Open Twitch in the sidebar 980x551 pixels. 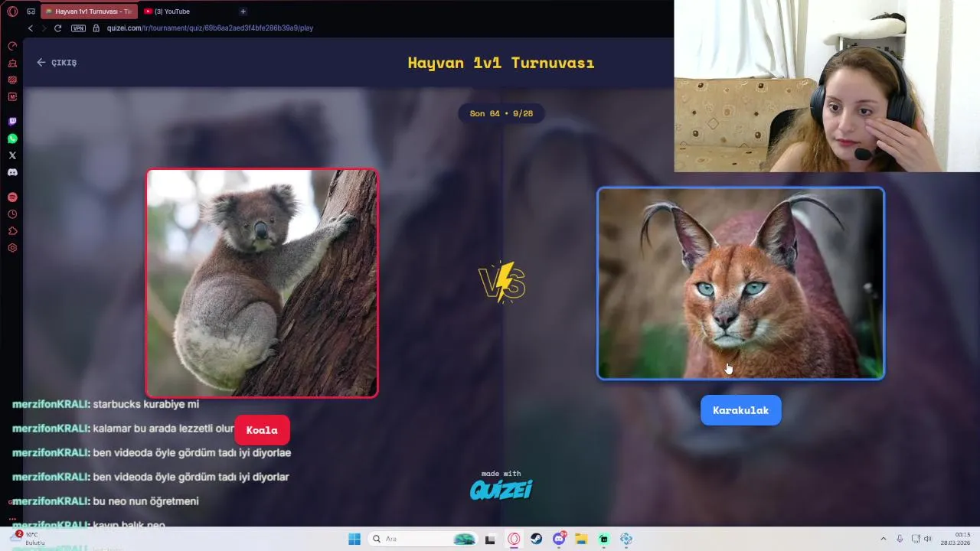[x=12, y=122]
